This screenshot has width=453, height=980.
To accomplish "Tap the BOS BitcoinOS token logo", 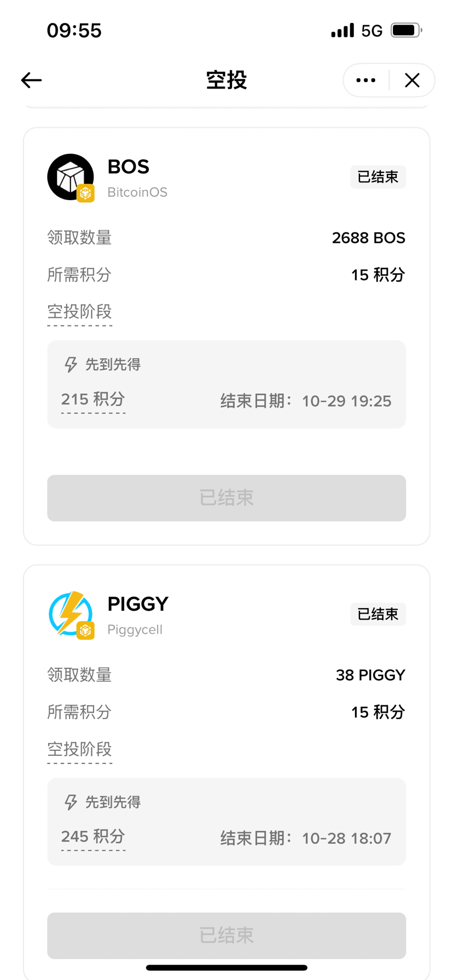I will (71, 178).
